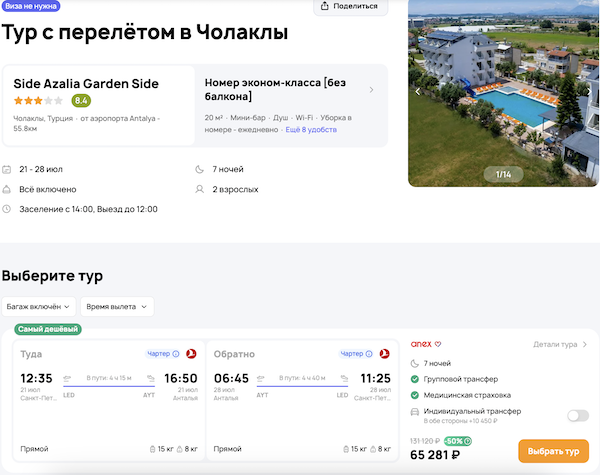Click the info icon next to return Чартер
This screenshot has width=600, height=475.
[372, 353]
